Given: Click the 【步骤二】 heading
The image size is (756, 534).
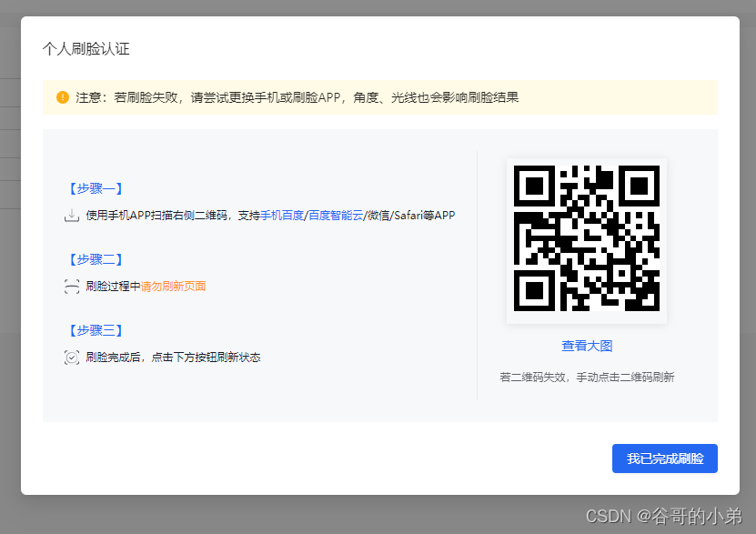Looking at the screenshot, I should (x=96, y=259).
